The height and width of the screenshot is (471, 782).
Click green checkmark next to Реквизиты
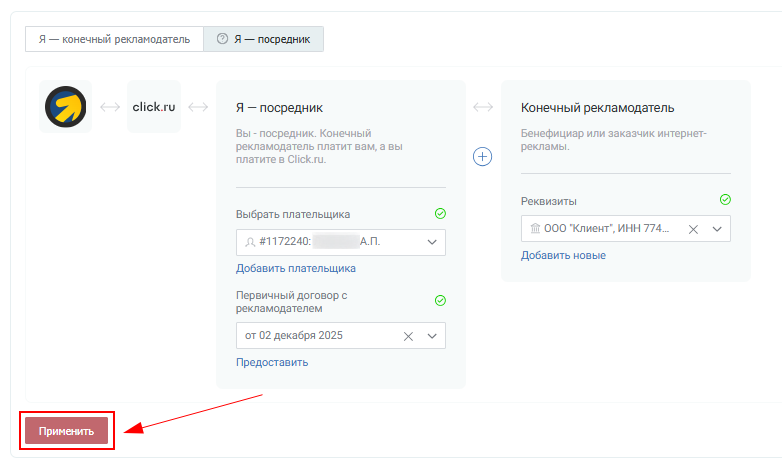tap(725, 200)
